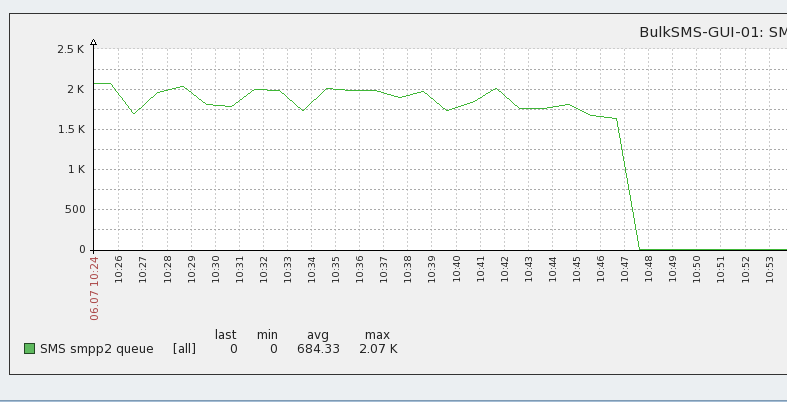
Task: Click the 'max' column header in legend
Action: pos(377,335)
